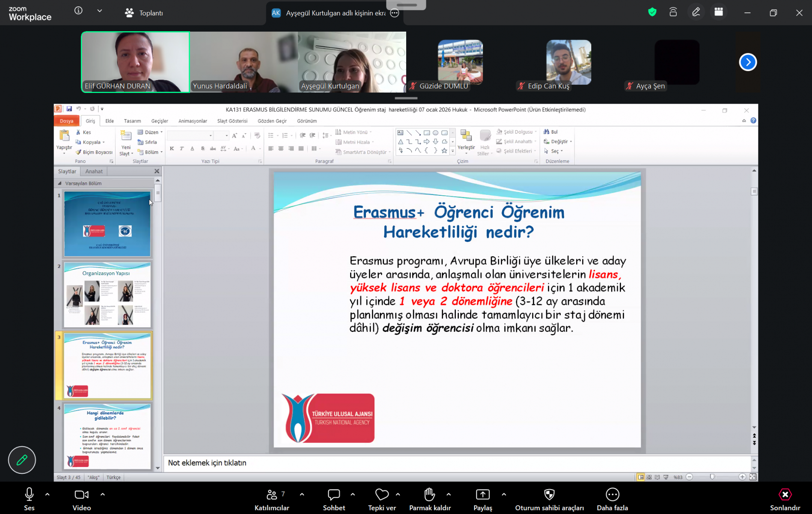
Task: Click the Paylaş share screen icon
Action: pos(482,495)
